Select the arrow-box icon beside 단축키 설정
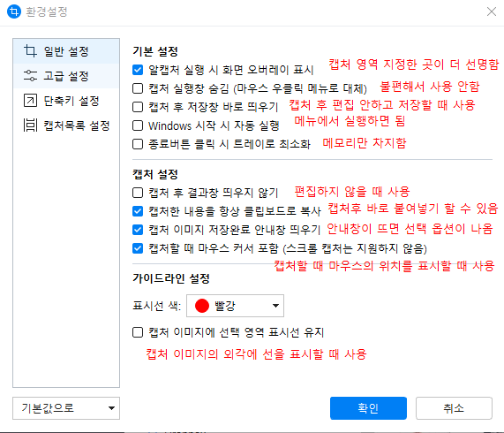The height and width of the screenshot is (433, 504). pyautogui.click(x=30, y=101)
